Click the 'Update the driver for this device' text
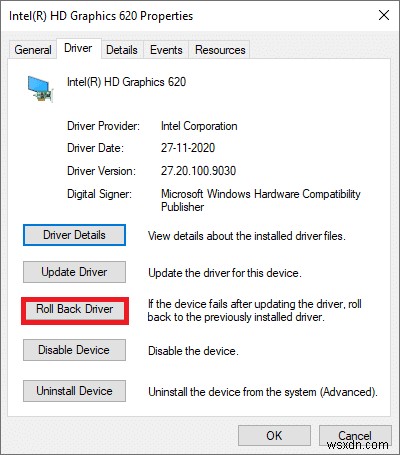Viewport: 400px width, 455px height. (x=225, y=273)
